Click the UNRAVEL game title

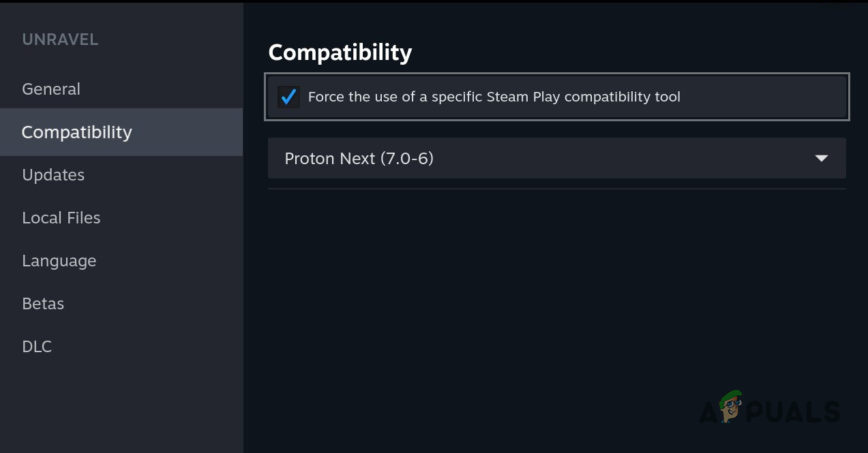(60, 39)
